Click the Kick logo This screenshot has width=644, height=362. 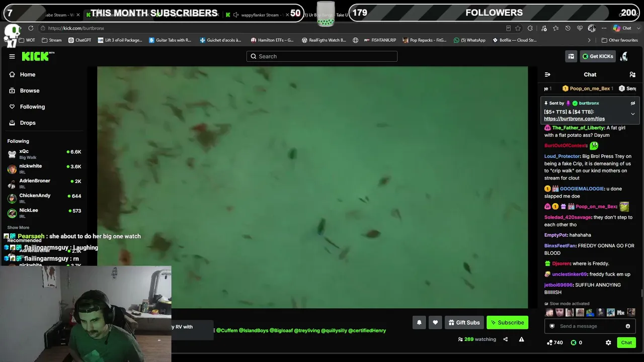pyautogui.click(x=37, y=56)
